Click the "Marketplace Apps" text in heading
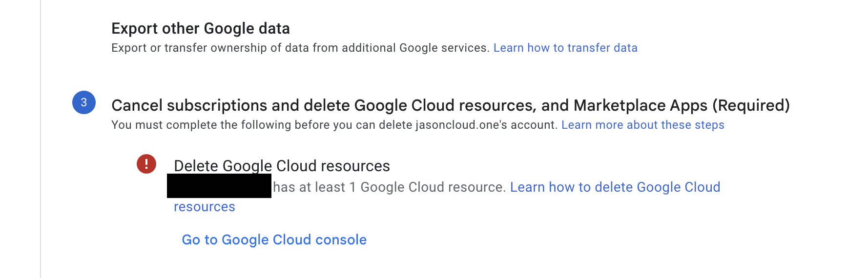 (640, 105)
